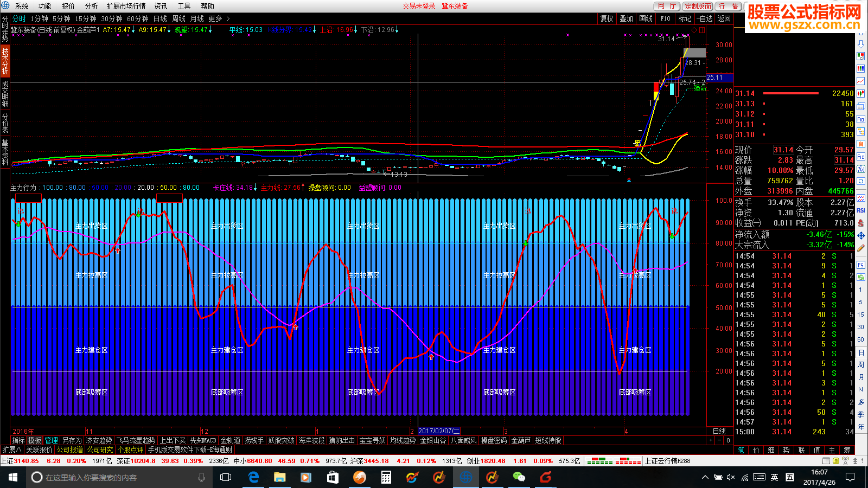
Task: Open the 扩展市场行情 menu
Action: tap(126, 6)
